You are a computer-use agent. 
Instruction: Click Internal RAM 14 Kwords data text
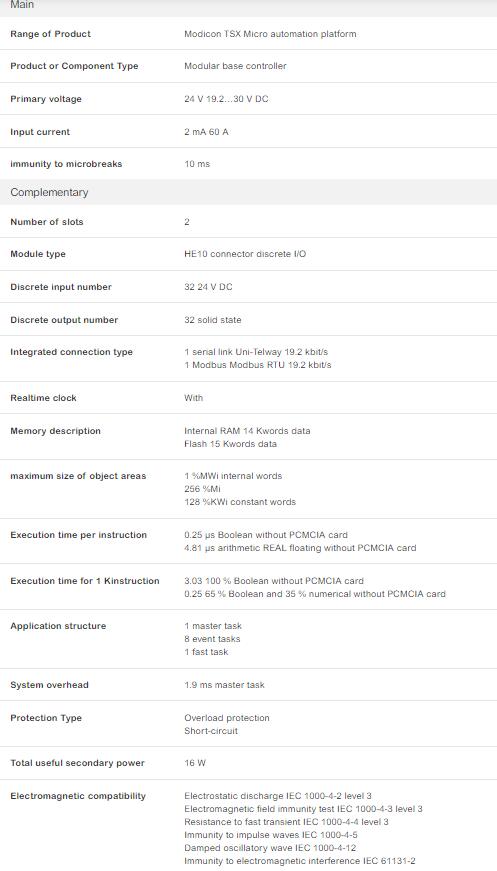[x=247, y=431]
